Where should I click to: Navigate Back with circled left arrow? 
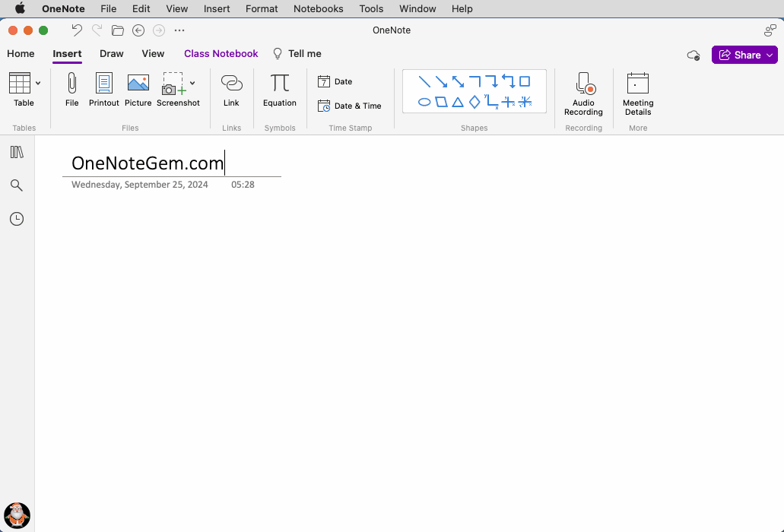138,30
